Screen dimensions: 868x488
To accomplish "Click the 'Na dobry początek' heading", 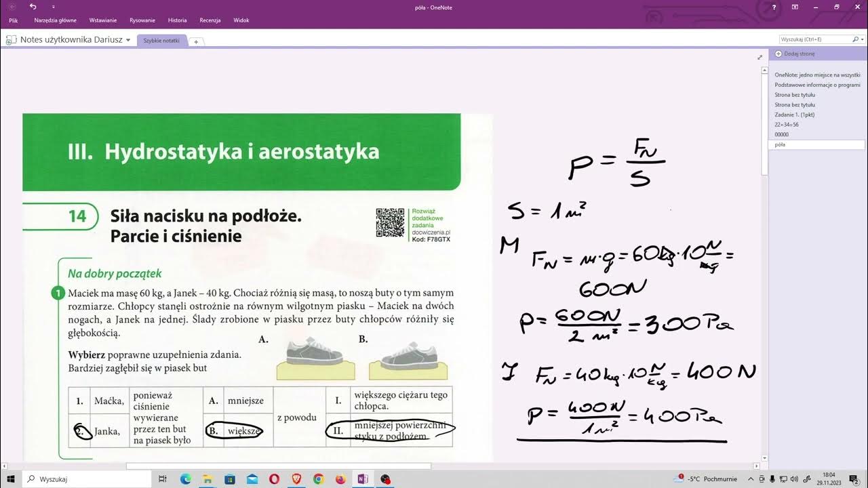I will (x=115, y=274).
